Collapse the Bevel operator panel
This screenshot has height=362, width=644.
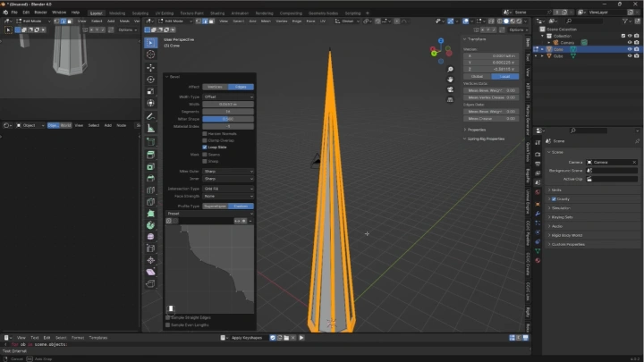[x=166, y=77]
